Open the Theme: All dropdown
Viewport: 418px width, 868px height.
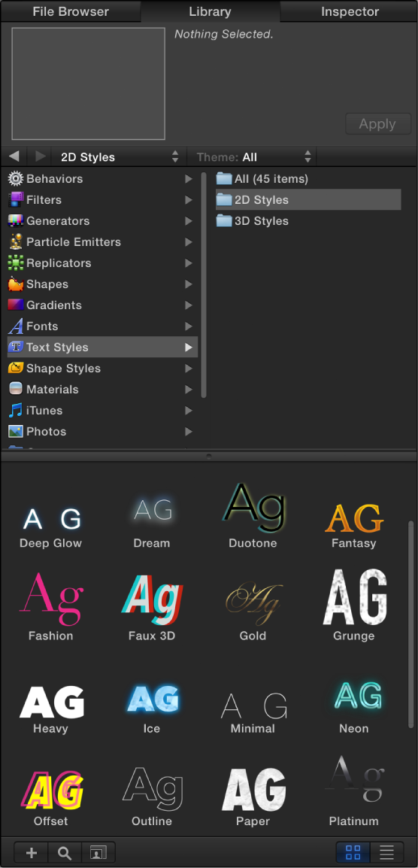point(253,156)
